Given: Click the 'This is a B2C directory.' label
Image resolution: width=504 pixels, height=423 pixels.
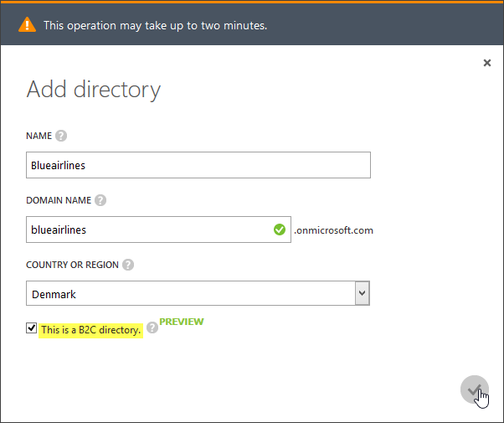Looking at the screenshot, I should coord(91,330).
